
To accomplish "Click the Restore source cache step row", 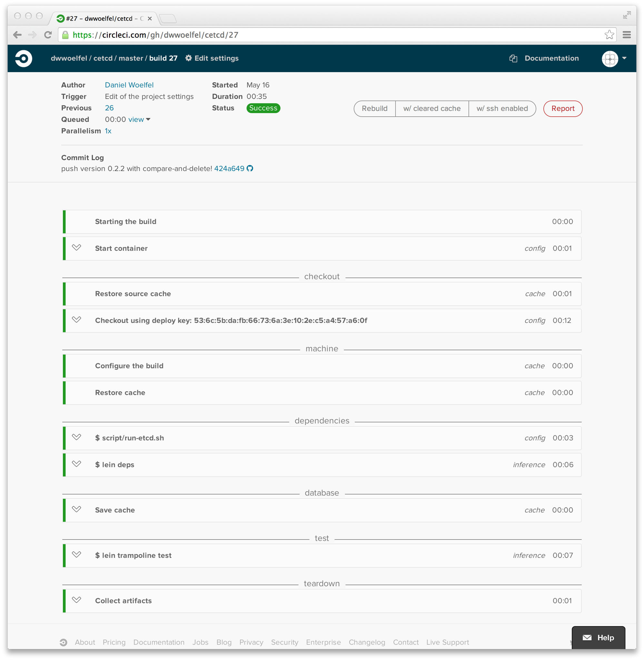I will tap(322, 294).
